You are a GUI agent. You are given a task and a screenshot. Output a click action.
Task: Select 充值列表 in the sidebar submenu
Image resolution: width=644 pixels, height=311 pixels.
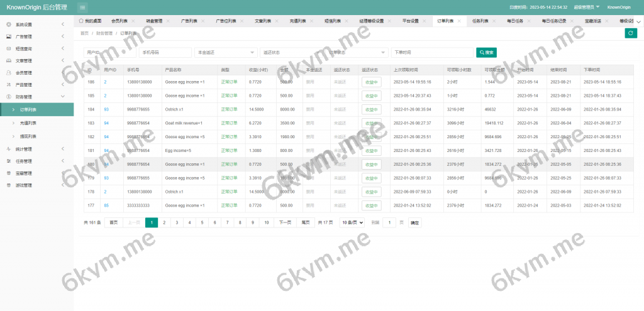coord(28,123)
